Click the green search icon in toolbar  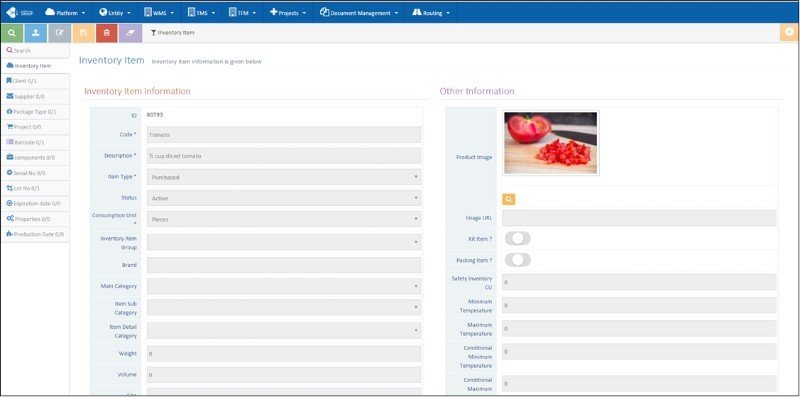[12, 33]
